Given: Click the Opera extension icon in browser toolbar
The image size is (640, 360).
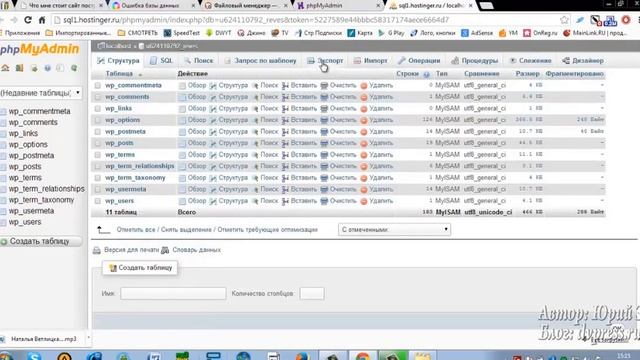Looking at the screenshot, I should click(626, 20).
